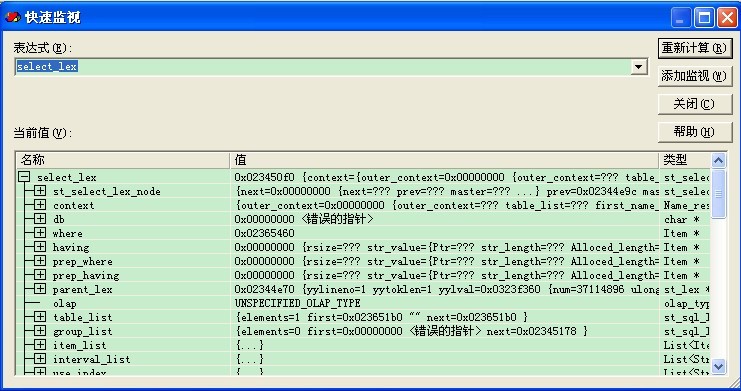This screenshot has width=741, height=391.
Task: Click the 添加监视 add watch button
Action: [x=695, y=76]
